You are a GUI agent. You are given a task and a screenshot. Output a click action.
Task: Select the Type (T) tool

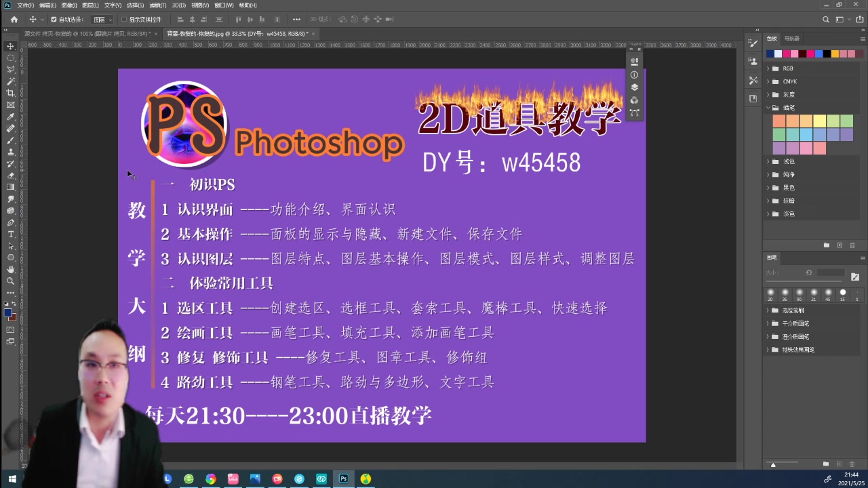[11, 235]
